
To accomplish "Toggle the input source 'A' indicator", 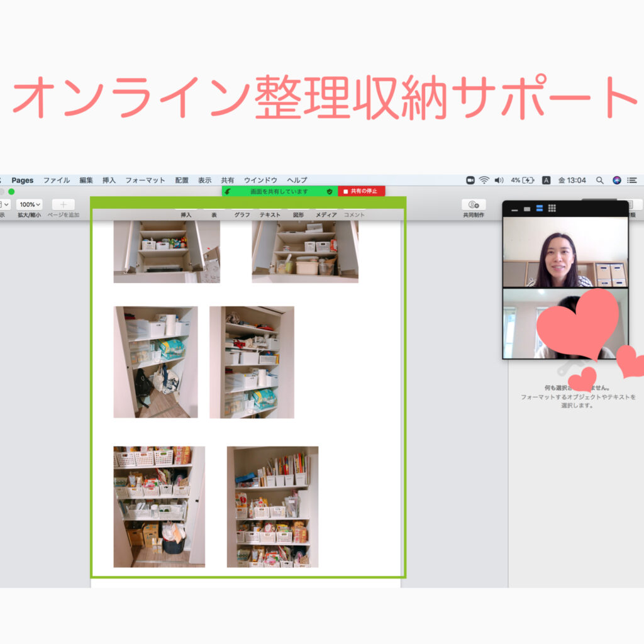I will click(546, 180).
